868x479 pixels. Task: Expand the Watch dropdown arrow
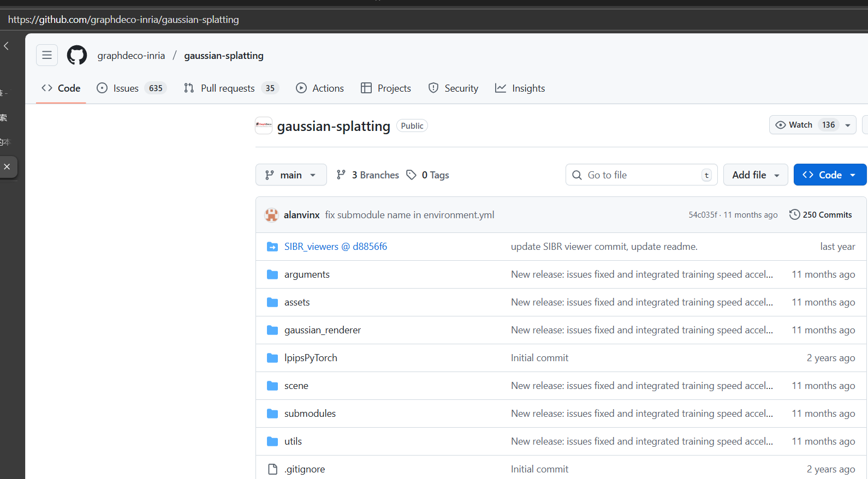click(x=848, y=125)
